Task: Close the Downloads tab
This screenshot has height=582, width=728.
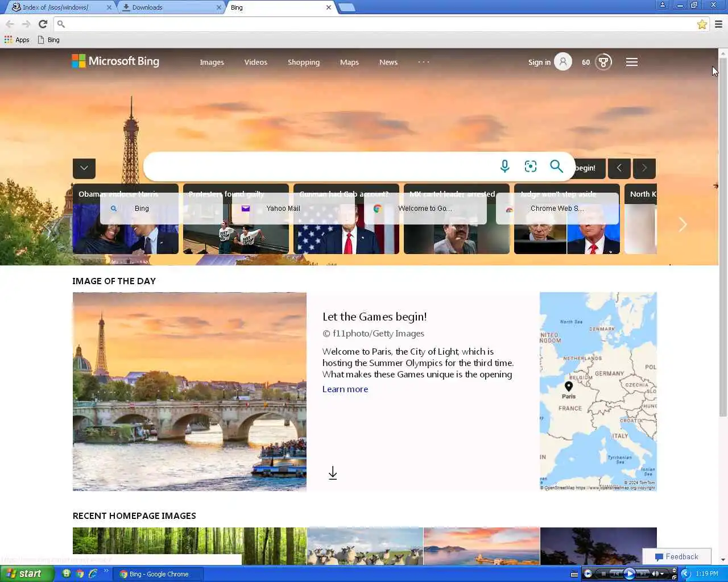Action: (x=219, y=7)
